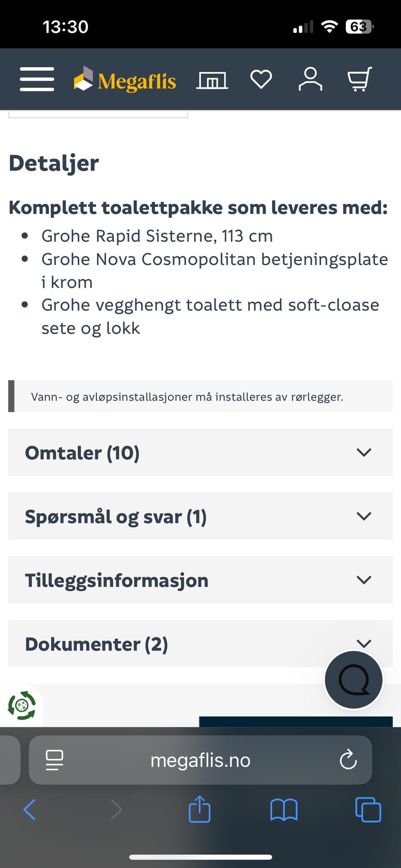Viewport: 401px width, 868px height.
Task: Click the Megaflis logo
Action: 125,80
